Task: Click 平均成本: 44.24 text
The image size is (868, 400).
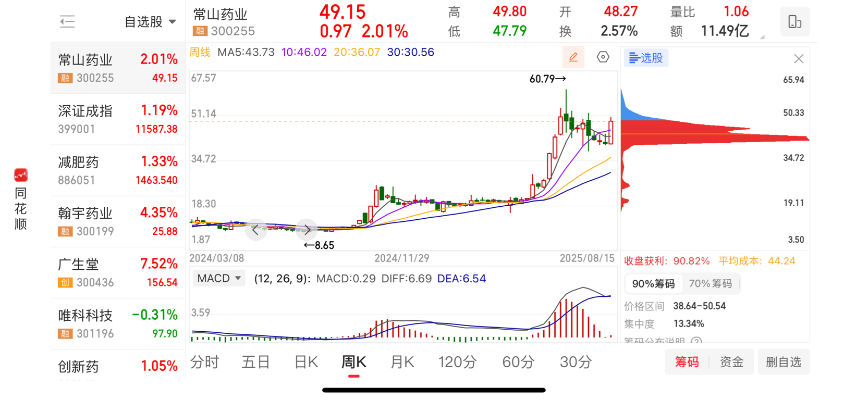Action: click(x=757, y=261)
